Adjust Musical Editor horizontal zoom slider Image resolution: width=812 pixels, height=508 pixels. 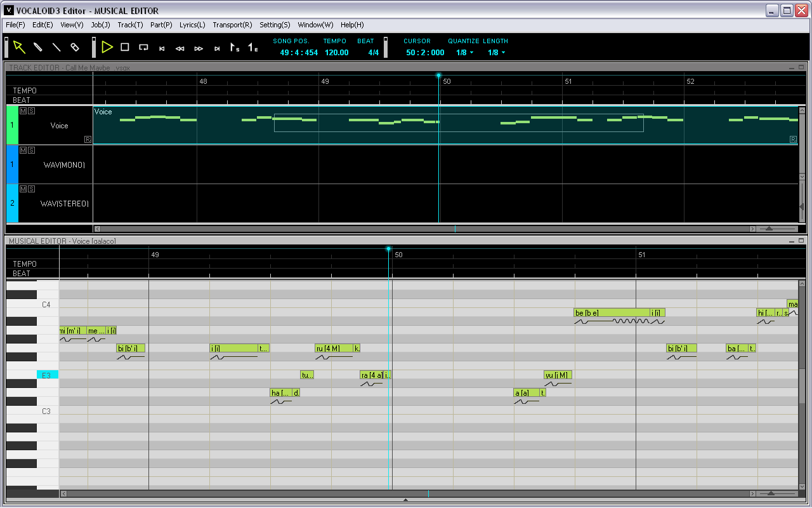tap(771, 493)
